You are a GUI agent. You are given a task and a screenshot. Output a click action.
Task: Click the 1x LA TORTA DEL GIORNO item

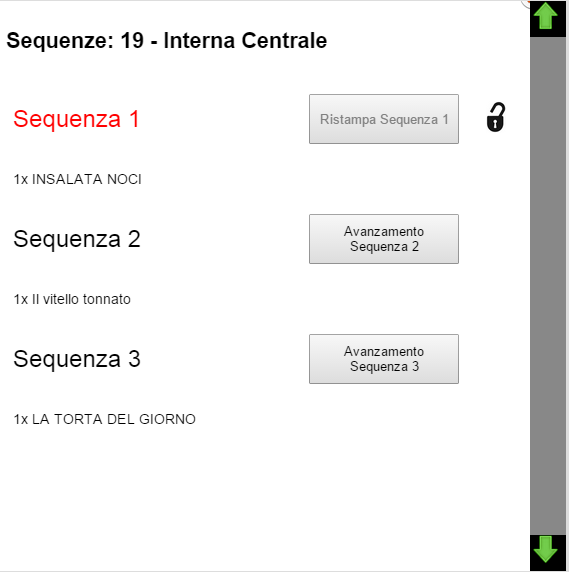(x=104, y=420)
